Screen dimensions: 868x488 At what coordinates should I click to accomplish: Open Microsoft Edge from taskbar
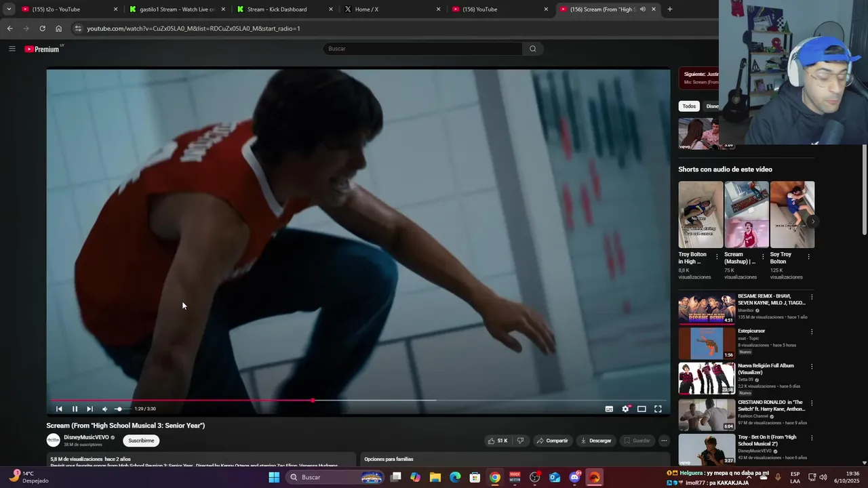coord(455,477)
